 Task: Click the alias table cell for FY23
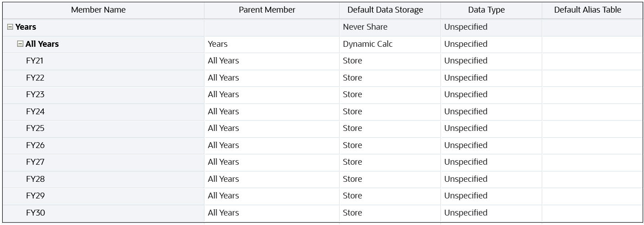[x=592, y=94]
